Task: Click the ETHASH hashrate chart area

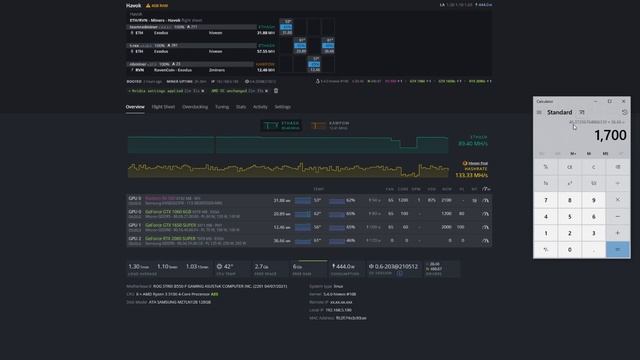Action: (x=288, y=145)
